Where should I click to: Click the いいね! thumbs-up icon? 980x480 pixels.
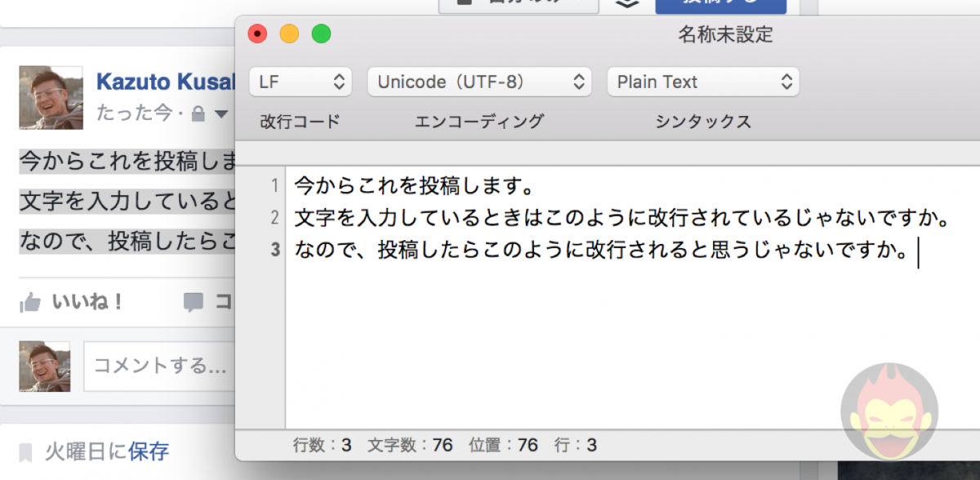(30, 303)
